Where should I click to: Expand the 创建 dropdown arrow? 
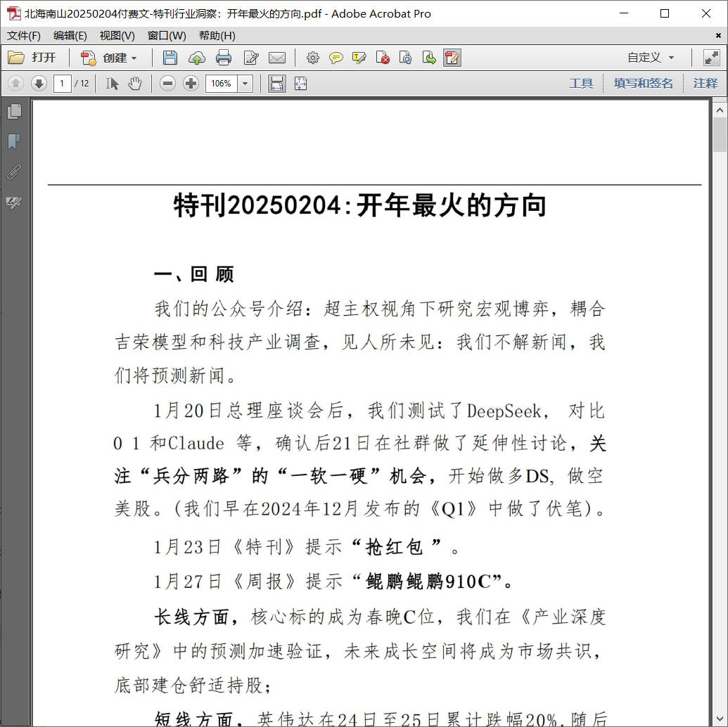tap(134, 58)
